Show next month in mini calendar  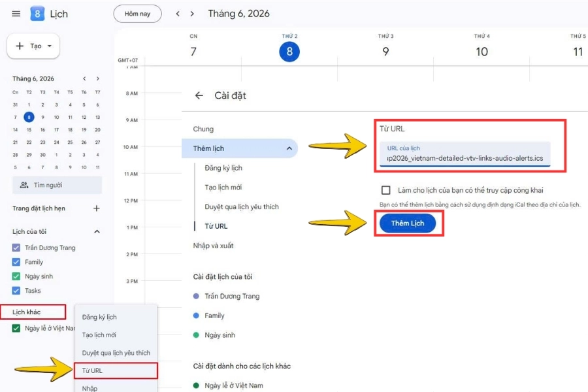[x=98, y=79]
